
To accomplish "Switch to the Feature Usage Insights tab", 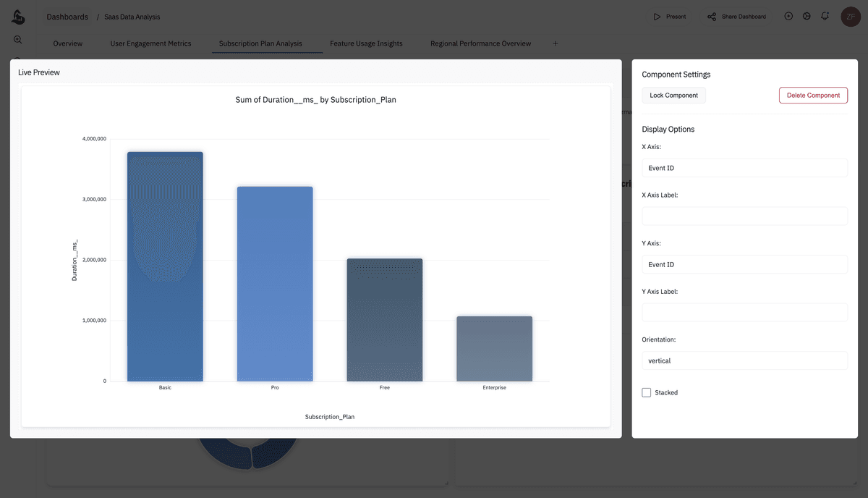I will click(x=366, y=43).
